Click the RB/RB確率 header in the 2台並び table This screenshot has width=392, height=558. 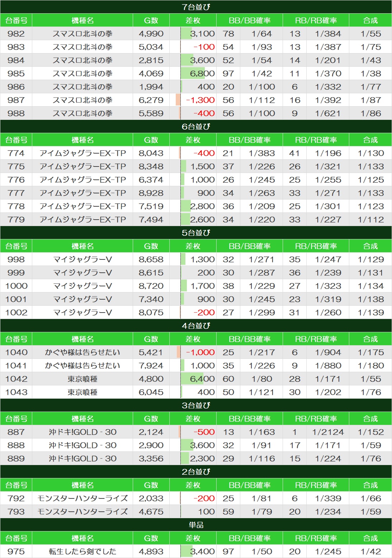pyautogui.click(x=316, y=485)
